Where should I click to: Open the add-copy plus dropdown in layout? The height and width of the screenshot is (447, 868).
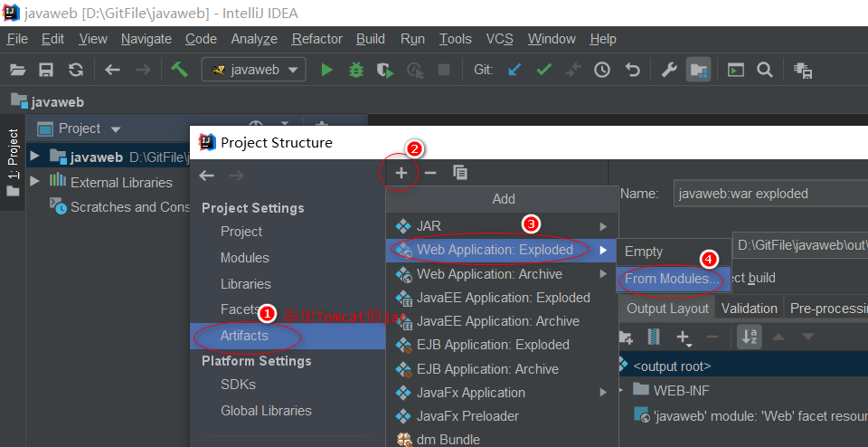click(684, 337)
